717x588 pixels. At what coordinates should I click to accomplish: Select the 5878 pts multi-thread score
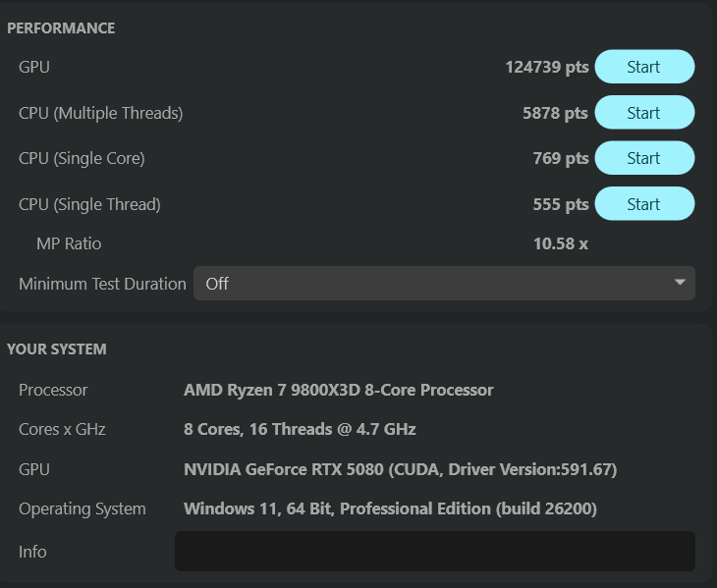[555, 113]
